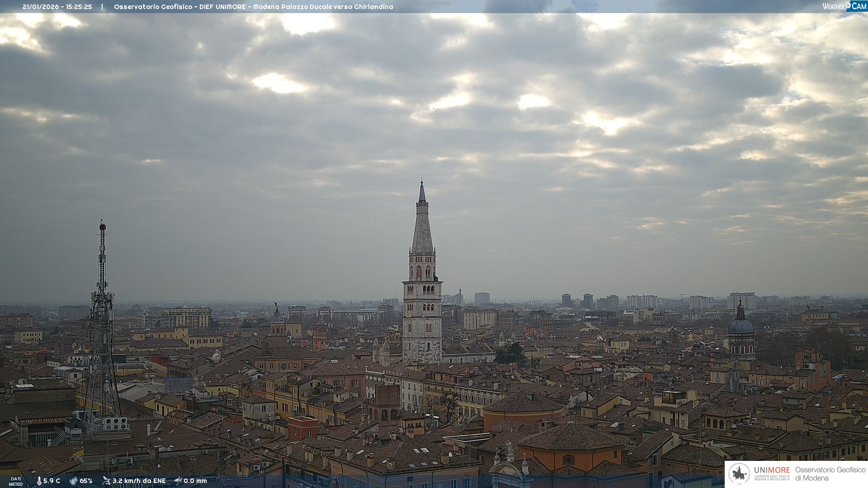868x488 pixels.
Task: Click the thermometer temperature icon
Action: pyautogui.click(x=39, y=481)
